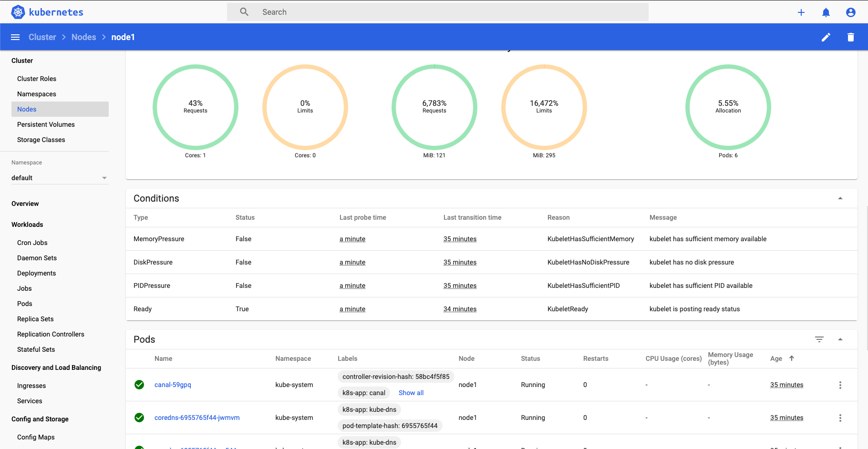868x449 pixels.
Task: Open Ingresses in sidebar
Action: click(31, 386)
